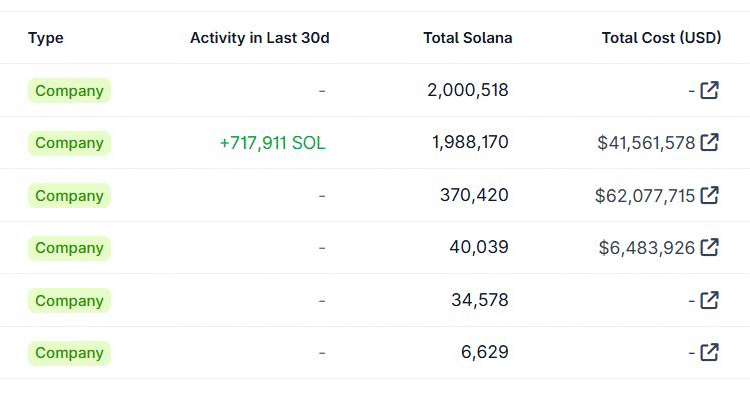The height and width of the screenshot is (409, 750).
Task: Click the Total Cost (USD) column header
Action: pos(661,38)
